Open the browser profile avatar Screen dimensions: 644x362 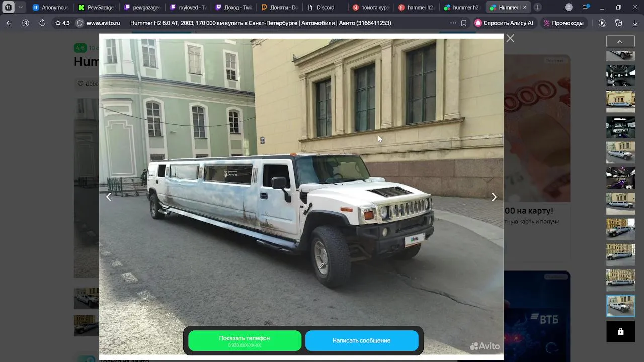point(569,7)
